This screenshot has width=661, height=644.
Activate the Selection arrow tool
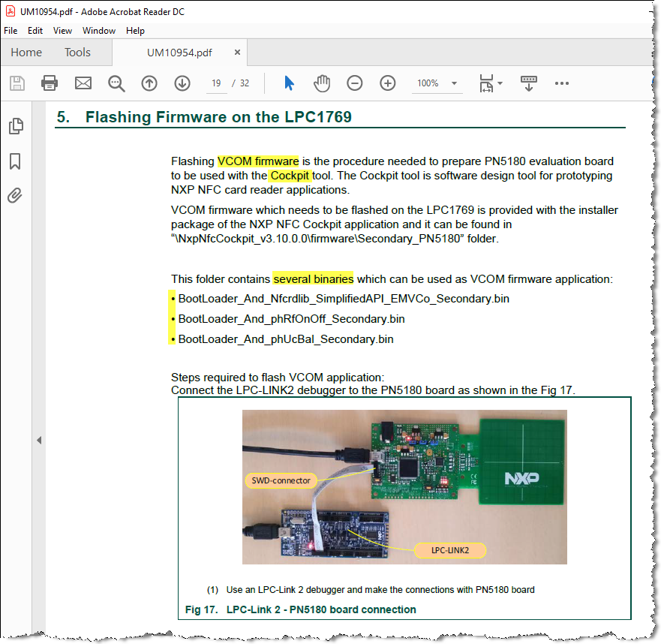[x=289, y=83]
